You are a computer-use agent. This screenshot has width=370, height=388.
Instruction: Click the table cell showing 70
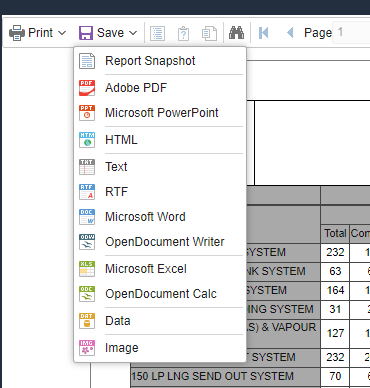click(x=335, y=376)
